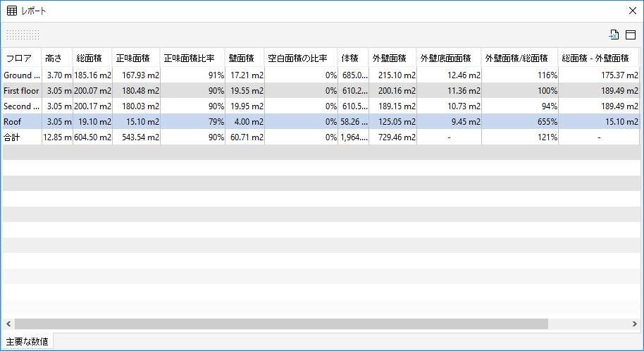Sort by the 総面積 column header

92,58
